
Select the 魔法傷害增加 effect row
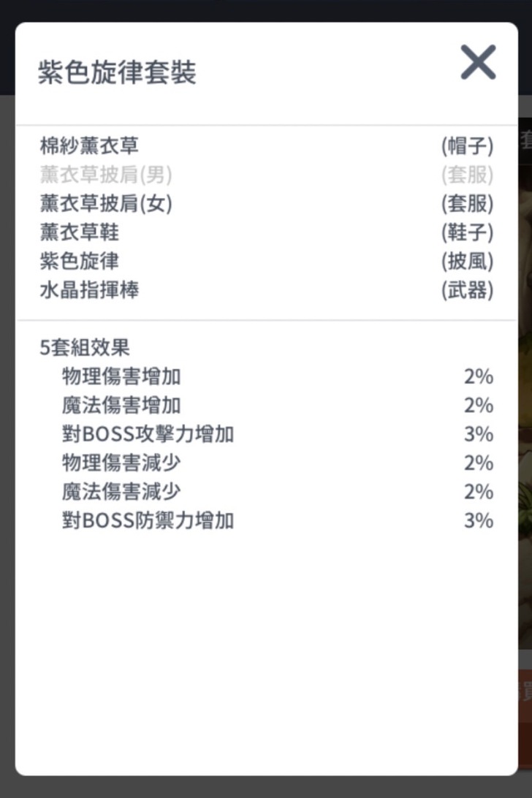[x=121, y=406]
